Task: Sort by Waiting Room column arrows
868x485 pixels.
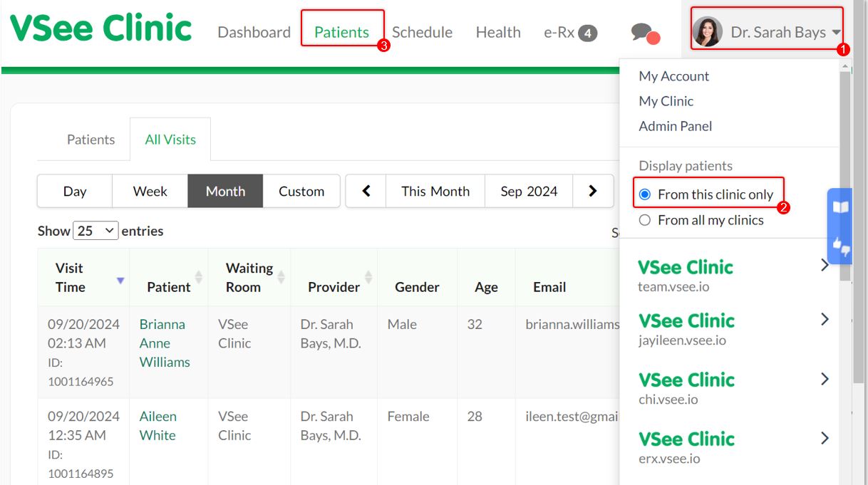Action: pyautogui.click(x=281, y=277)
